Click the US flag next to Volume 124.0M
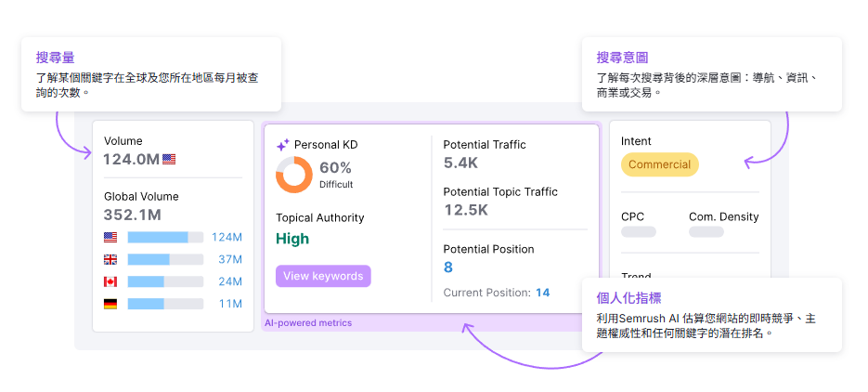The width and height of the screenshot is (868, 392). (169, 160)
